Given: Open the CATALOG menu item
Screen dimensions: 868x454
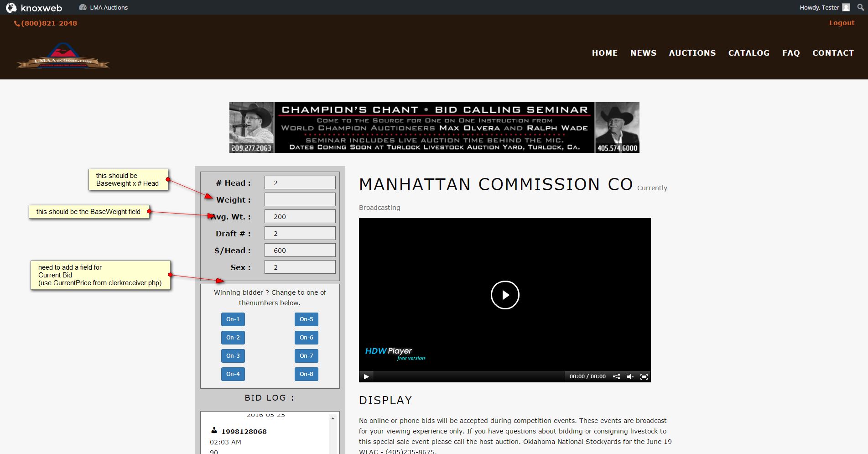Looking at the screenshot, I should 749,53.
